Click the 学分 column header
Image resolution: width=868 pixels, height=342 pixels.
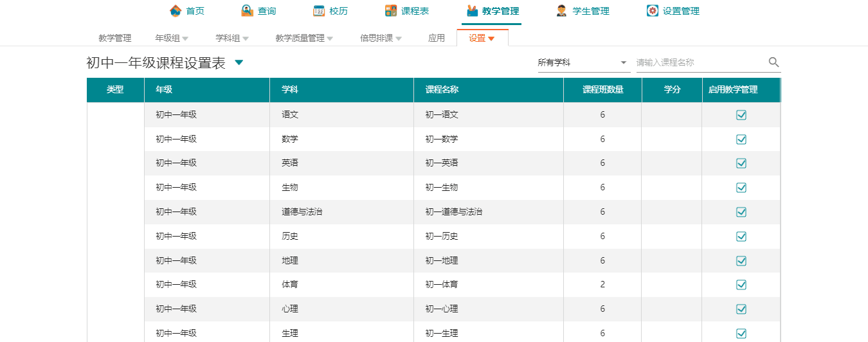point(672,90)
